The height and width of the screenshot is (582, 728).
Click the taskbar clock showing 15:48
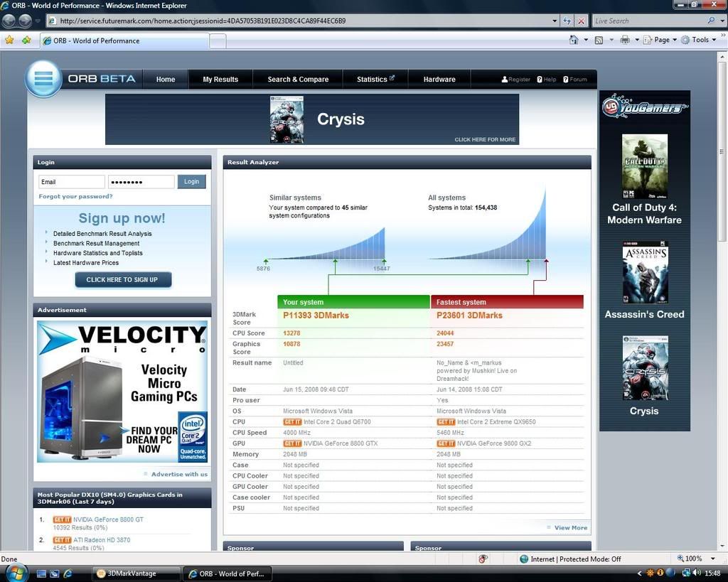click(712, 573)
